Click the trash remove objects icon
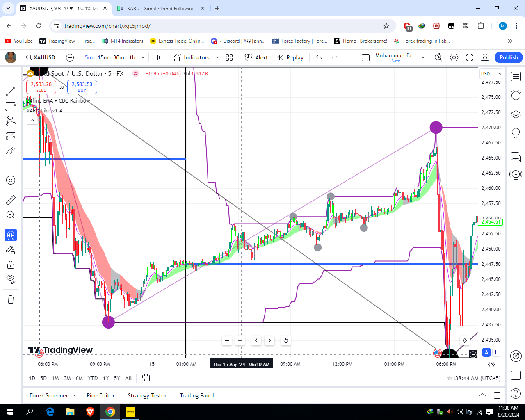 (x=11, y=299)
